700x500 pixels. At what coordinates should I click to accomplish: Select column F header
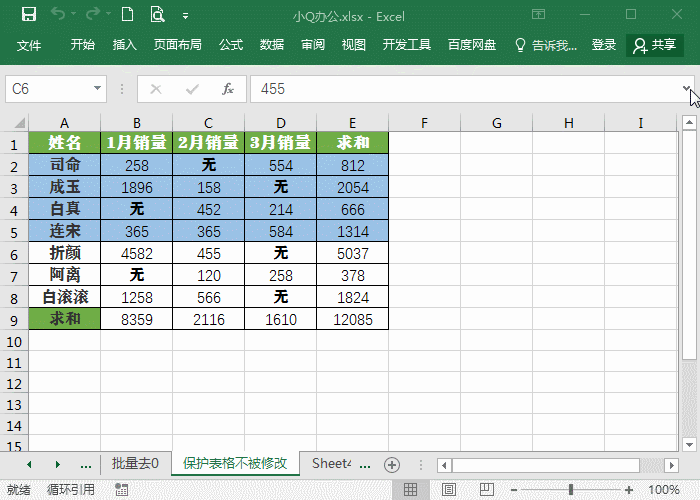click(424, 123)
